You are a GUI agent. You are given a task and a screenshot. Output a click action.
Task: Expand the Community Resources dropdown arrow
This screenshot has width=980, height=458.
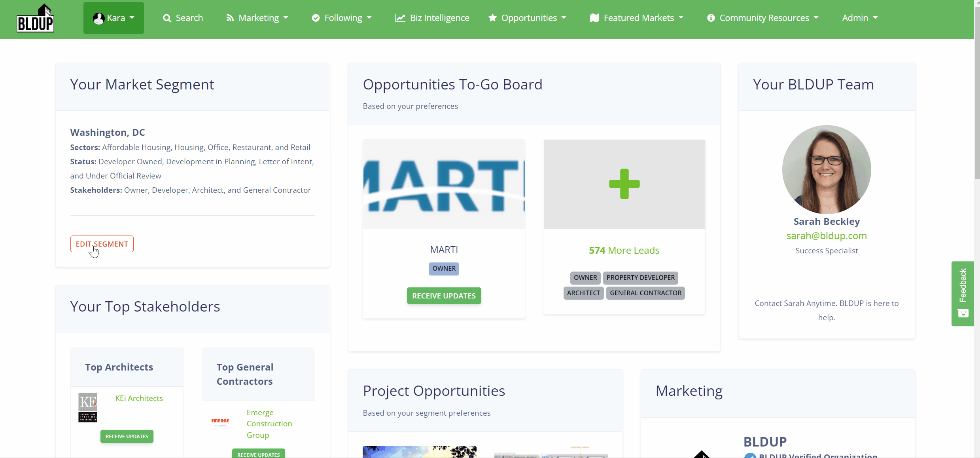(816, 18)
